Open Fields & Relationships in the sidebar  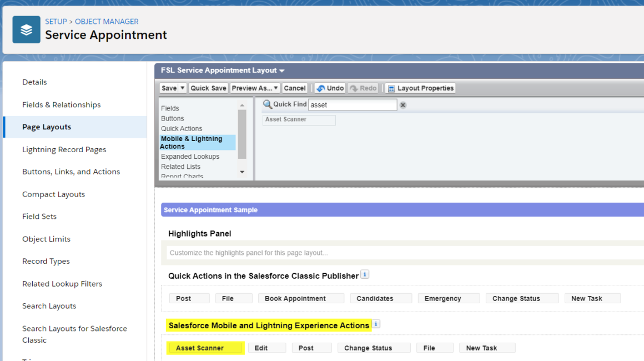(62, 104)
